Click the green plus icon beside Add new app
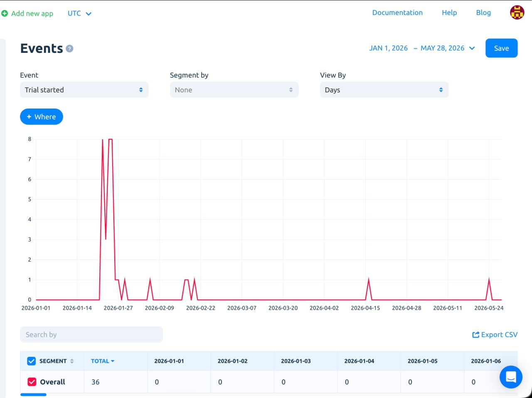This screenshot has width=532, height=398. point(5,13)
